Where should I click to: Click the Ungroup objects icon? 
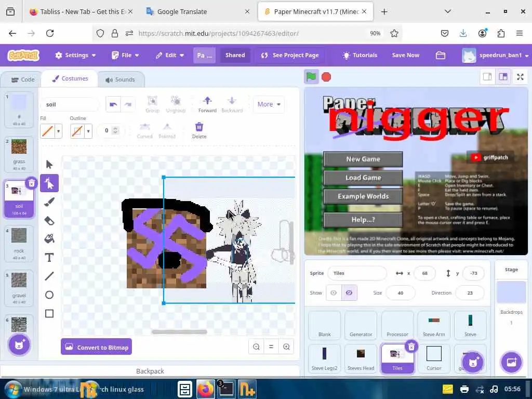[x=176, y=104]
